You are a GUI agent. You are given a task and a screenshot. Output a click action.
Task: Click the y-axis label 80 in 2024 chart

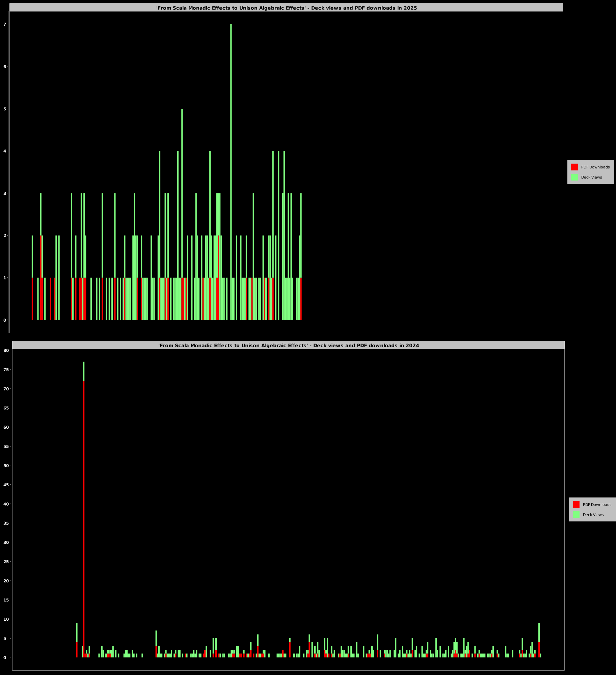coord(6,350)
